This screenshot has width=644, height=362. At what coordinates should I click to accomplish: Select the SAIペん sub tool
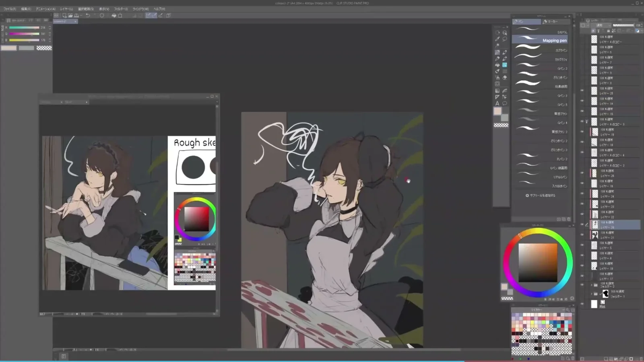tap(540, 31)
